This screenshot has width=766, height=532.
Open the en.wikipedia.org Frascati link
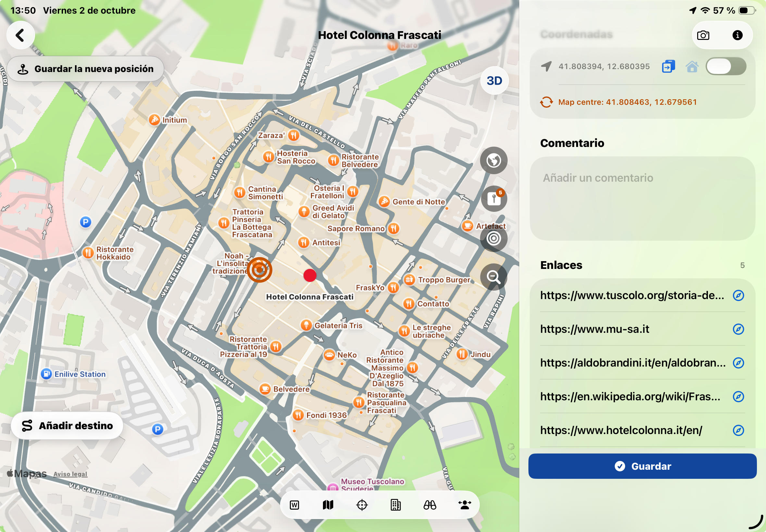pos(630,396)
